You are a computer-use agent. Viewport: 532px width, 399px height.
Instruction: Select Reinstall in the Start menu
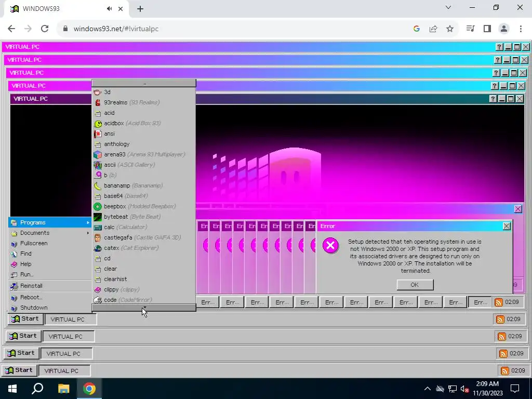50,286
